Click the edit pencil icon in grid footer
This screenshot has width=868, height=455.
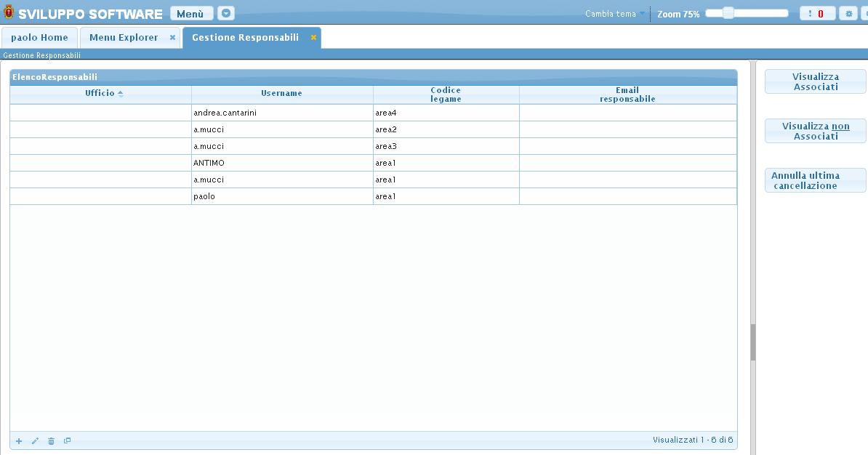click(x=35, y=441)
